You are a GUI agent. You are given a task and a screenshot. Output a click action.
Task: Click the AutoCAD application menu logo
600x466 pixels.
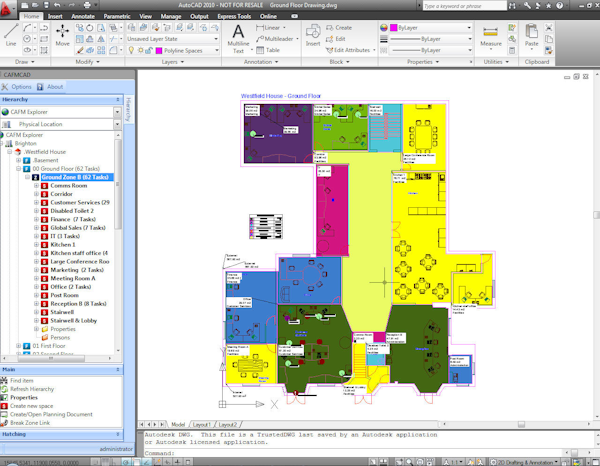click(x=6, y=8)
